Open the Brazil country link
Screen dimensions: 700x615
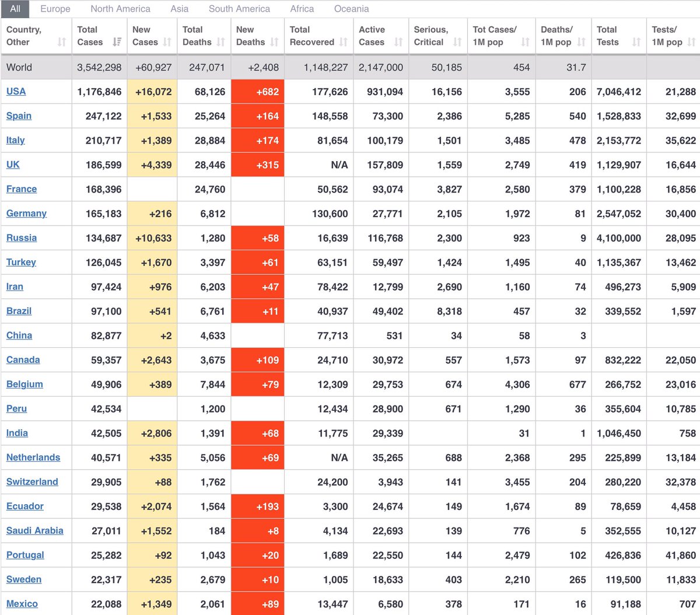(19, 312)
